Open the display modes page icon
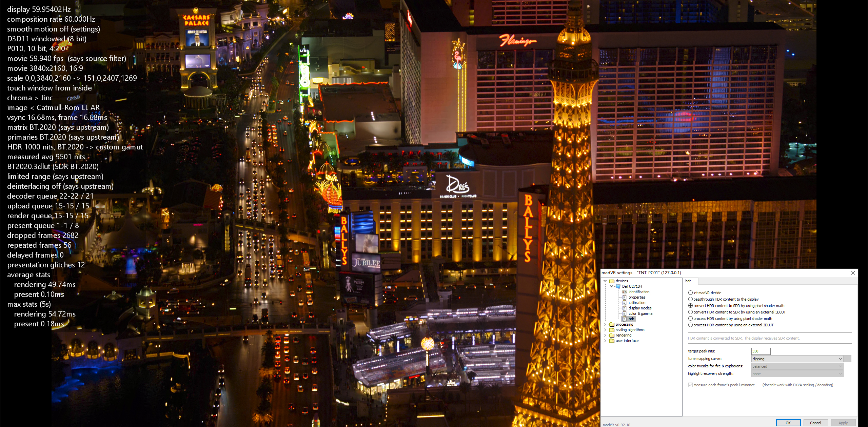The image size is (868, 427). (x=624, y=308)
